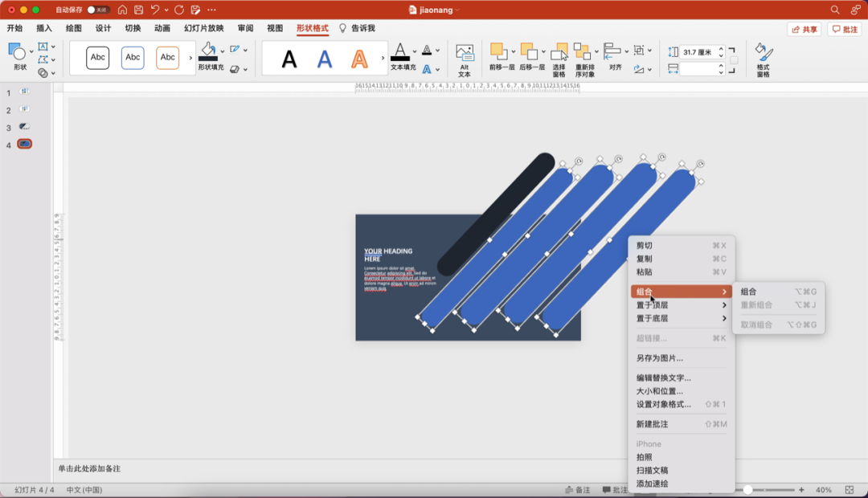
Task: Click Send Backward icon
Action: point(529,51)
